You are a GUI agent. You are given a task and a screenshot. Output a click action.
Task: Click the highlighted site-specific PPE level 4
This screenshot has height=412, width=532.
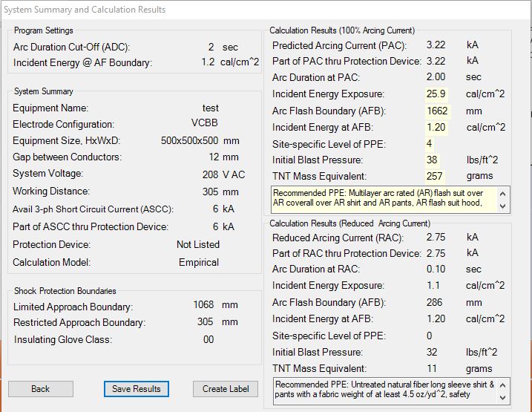click(430, 143)
